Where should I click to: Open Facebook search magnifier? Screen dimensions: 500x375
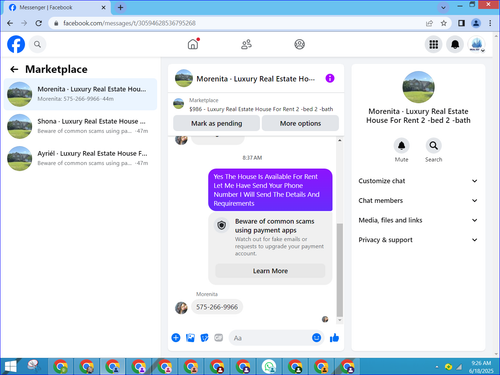pyautogui.click(x=37, y=44)
